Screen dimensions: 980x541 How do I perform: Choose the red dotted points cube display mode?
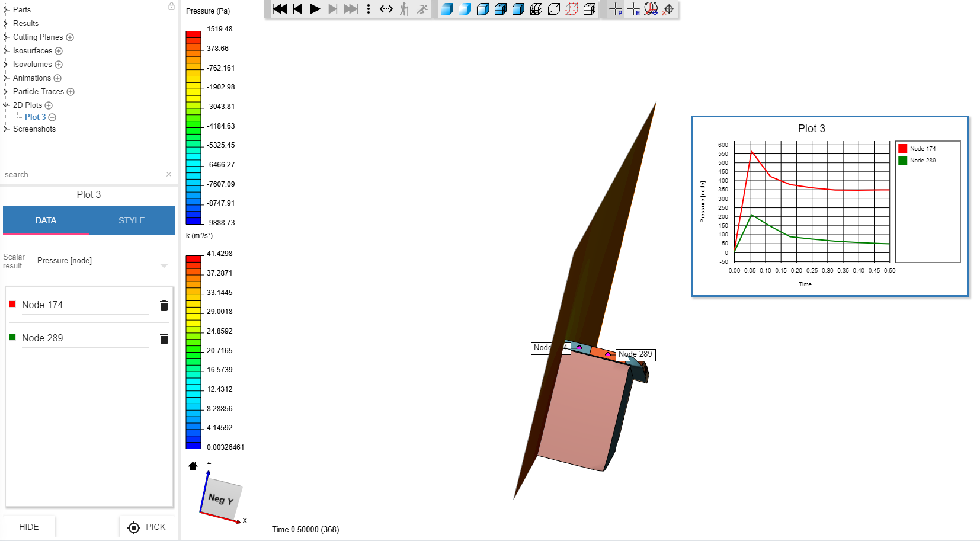pyautogui.click(x=572, y=9)
